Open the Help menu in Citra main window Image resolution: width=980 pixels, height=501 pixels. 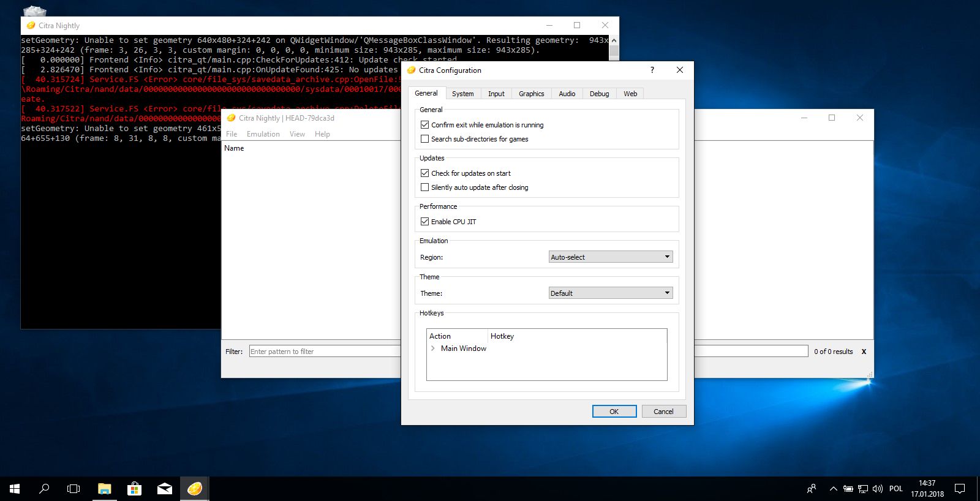322,134
